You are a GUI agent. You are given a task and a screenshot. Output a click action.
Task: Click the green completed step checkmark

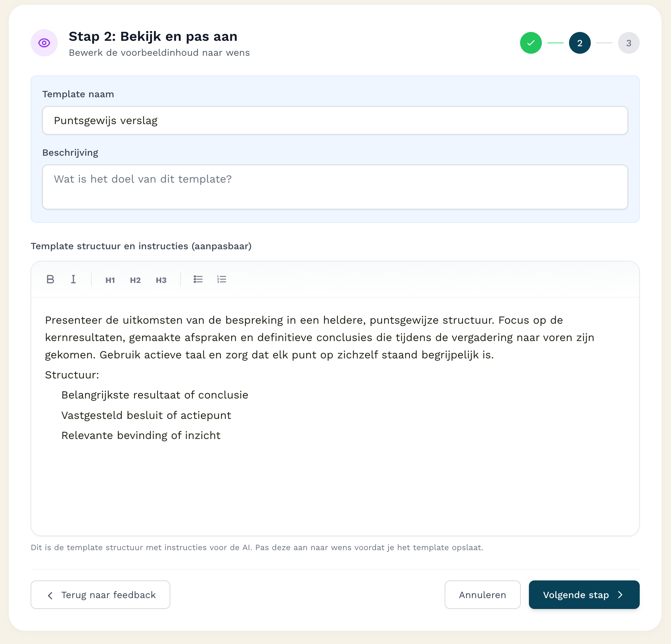point(531,43)
